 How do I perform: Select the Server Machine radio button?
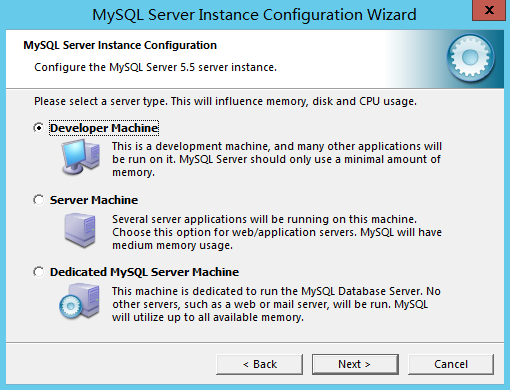pyautogui.click(x=39, y=200)
